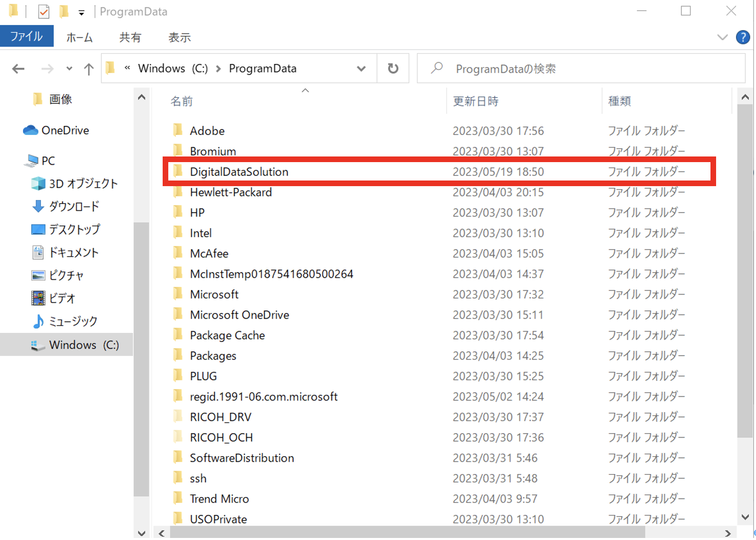Open the address bar history dropdown

[361, 69]
